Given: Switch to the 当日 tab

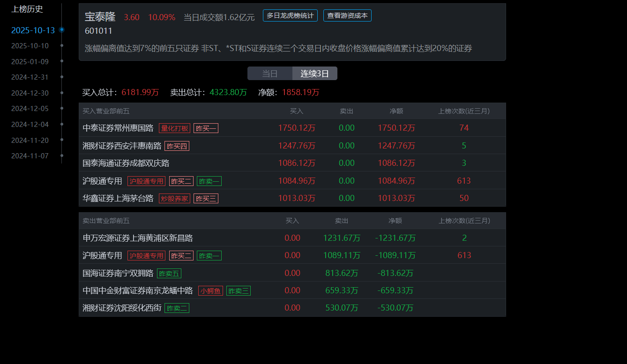Looking at the screenshot, I should [270, 74].
